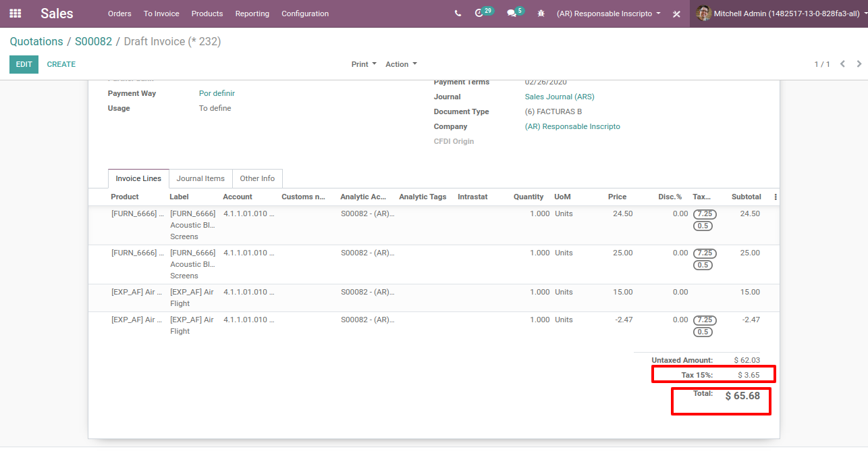Image resolution: width=868 pixels, height=454 pixels.
Task: Switch to the Journal Items tab
Action: tap(200, 178)
